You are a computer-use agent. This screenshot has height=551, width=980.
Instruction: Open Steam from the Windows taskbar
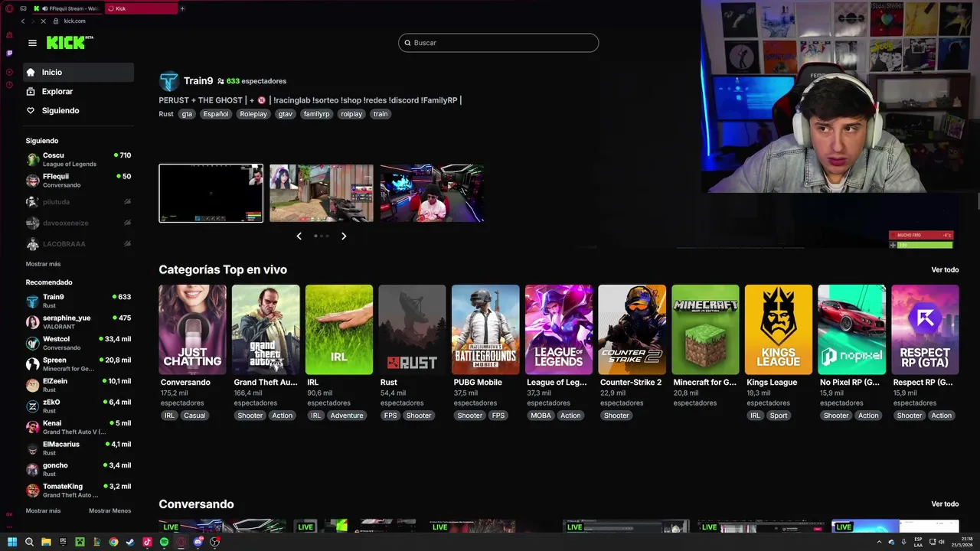[x=130, y=542]
